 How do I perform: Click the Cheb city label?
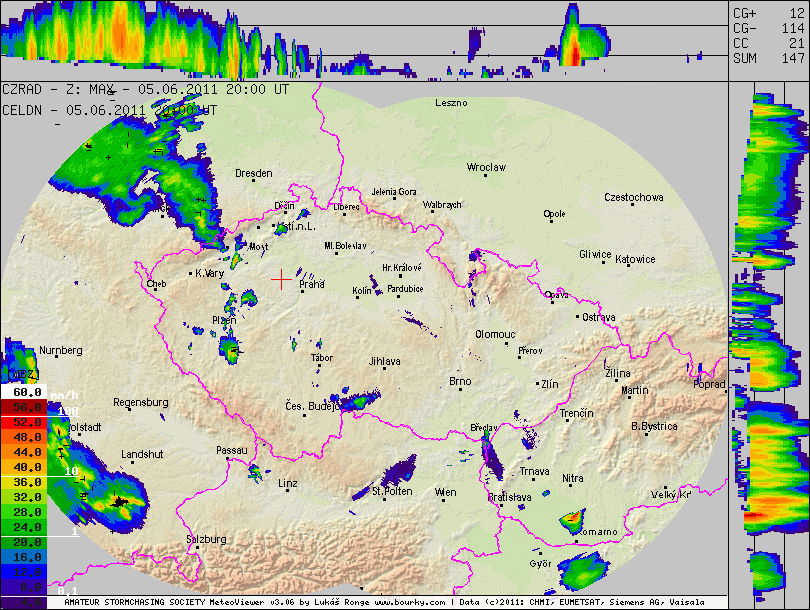pyautogui.click(x=157, y=284)
